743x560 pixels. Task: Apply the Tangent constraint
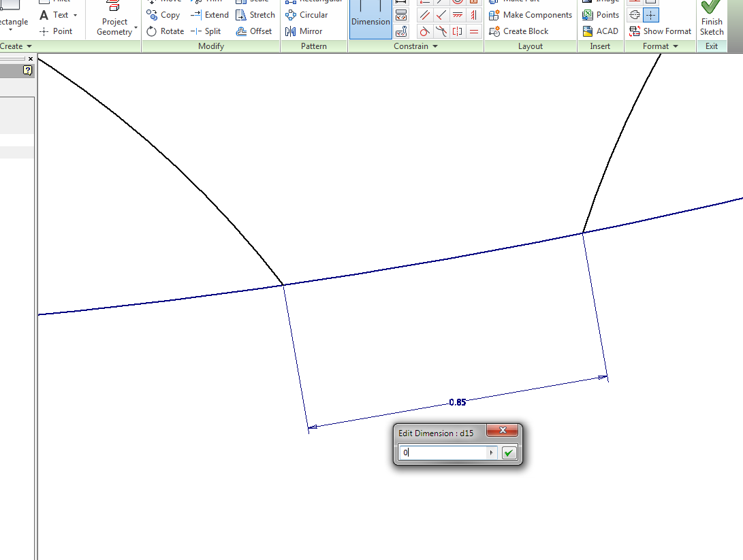tap(424, 31)
